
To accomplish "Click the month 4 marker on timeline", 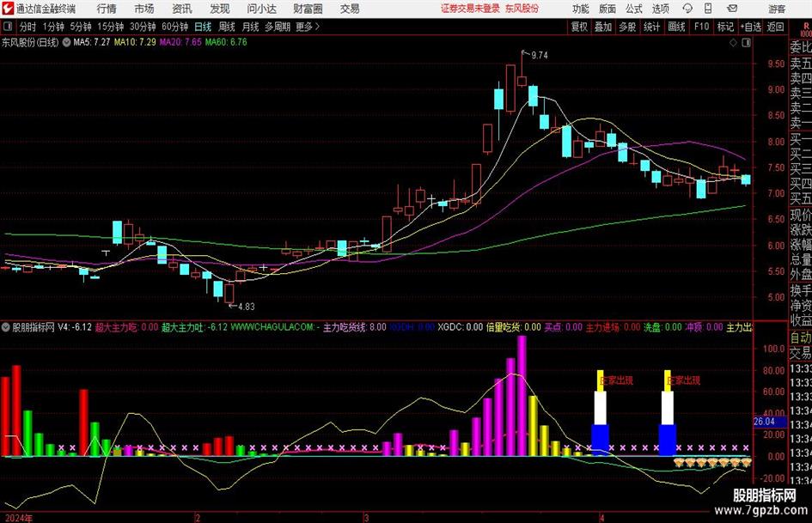I will 601,518.
